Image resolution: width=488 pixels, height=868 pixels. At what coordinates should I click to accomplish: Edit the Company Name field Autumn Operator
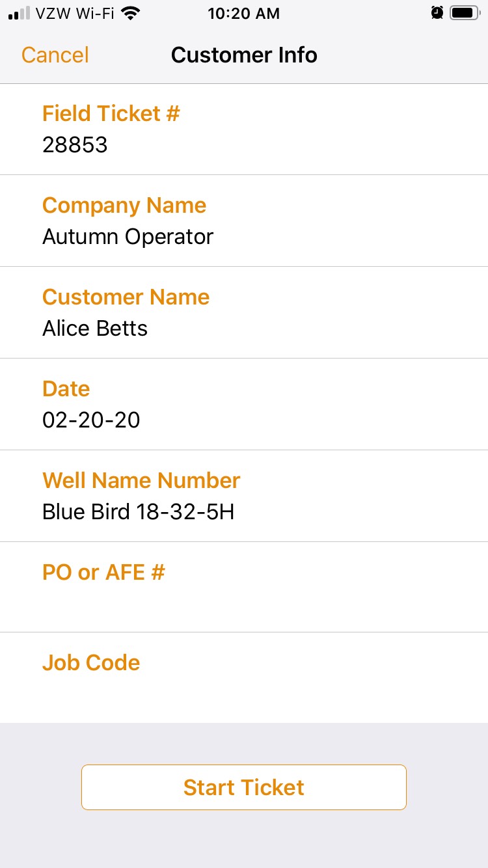pos(128,236)
